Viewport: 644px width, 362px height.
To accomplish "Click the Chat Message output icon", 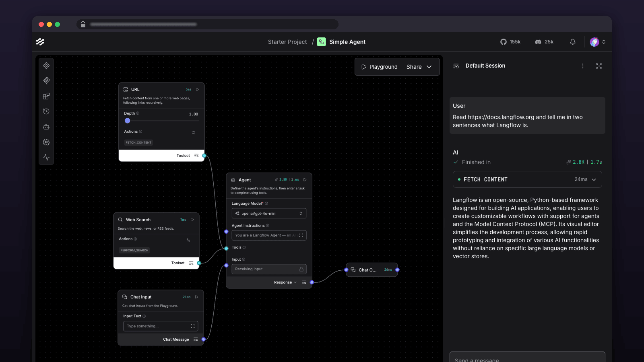I will tap(196, 339).
